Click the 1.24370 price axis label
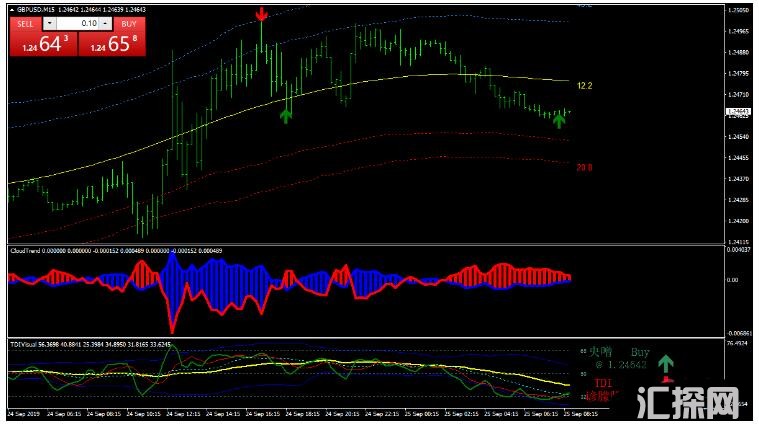 739,179
